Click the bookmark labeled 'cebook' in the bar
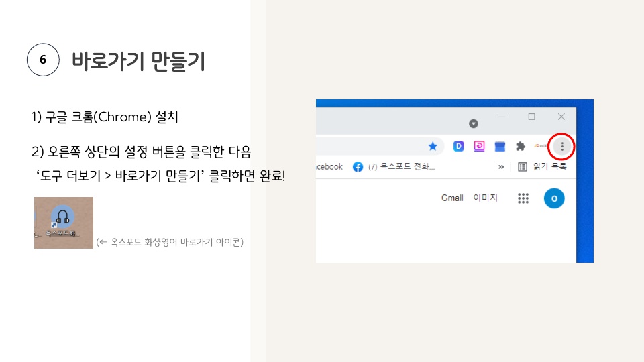This screenshot has height=362, width=644. coord(329,167)
